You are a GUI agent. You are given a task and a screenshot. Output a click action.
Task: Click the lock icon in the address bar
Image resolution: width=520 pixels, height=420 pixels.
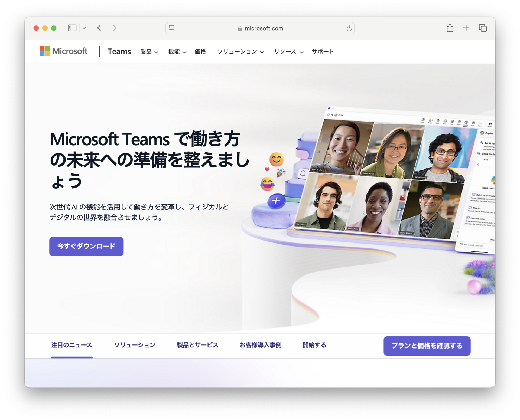coord(240,28)
